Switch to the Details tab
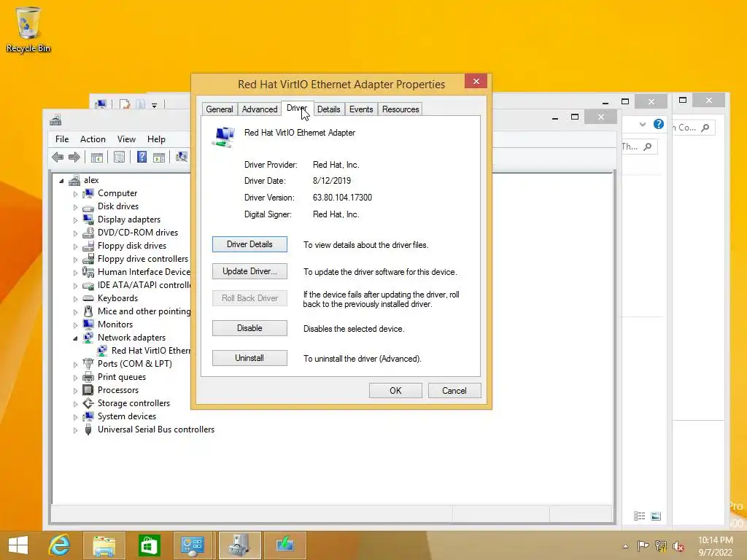Viewport: 747px width, 560px height. pos(329,109)
